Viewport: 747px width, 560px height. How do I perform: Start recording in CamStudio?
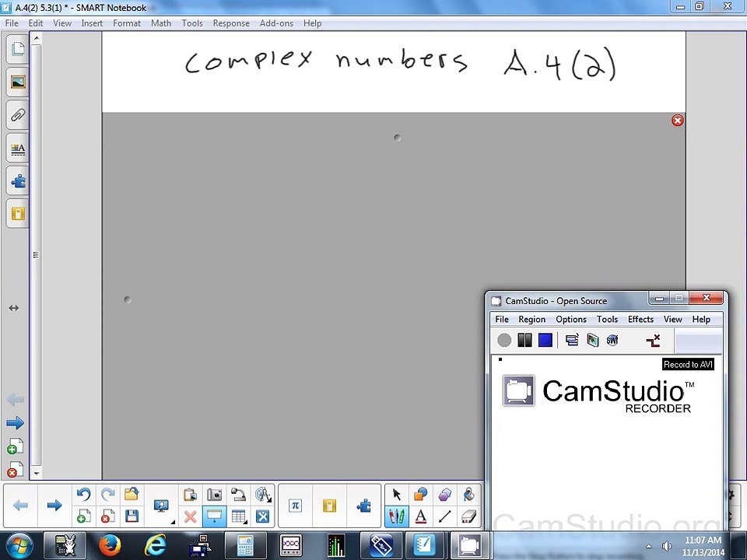[x=504, y=340]
